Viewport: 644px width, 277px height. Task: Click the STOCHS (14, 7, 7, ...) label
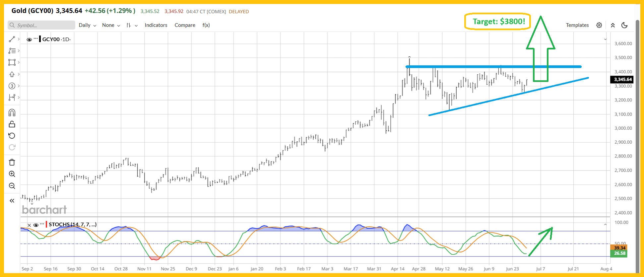click(x=73, y=225)
